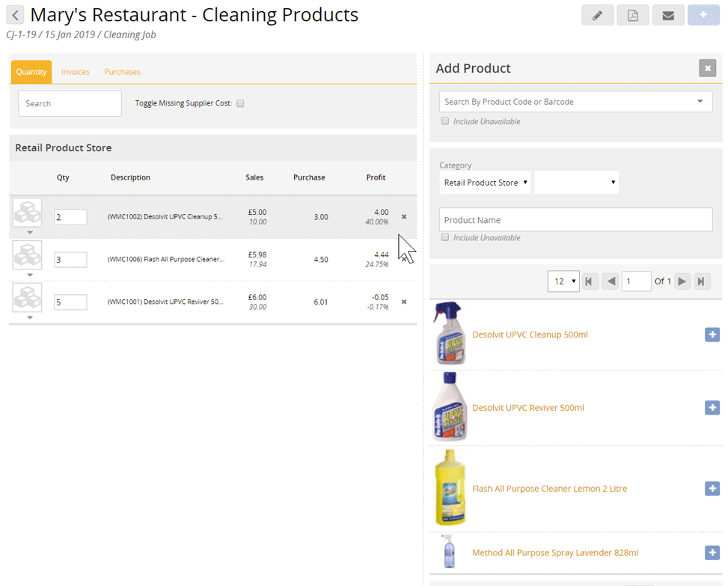
Task: Click the pencil edit icon in header
Action: click(x=598, y=15)
